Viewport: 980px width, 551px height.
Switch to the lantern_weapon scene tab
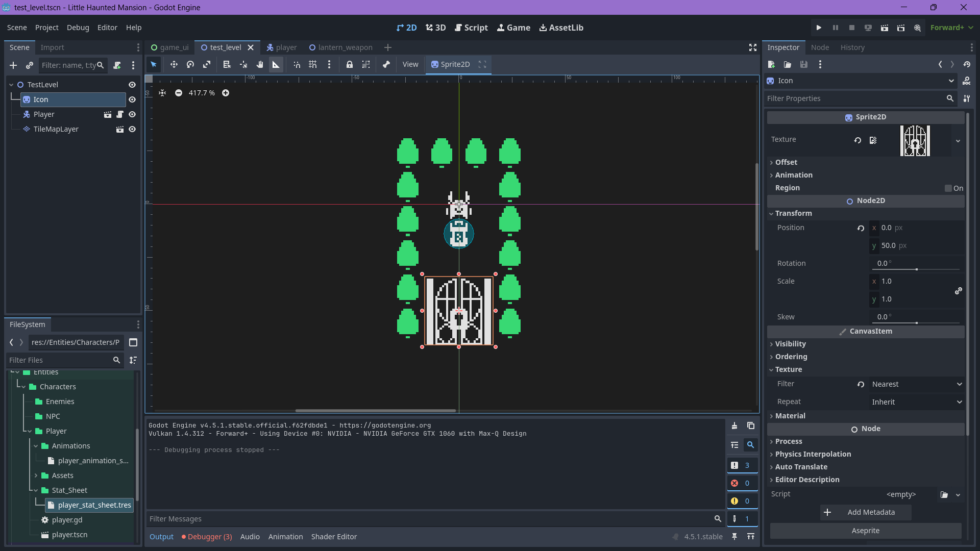[341, 47]
